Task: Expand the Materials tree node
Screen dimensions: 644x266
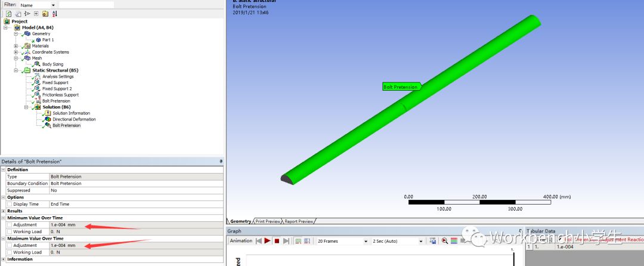Action: pyautogui.click(x=16, y=46)
